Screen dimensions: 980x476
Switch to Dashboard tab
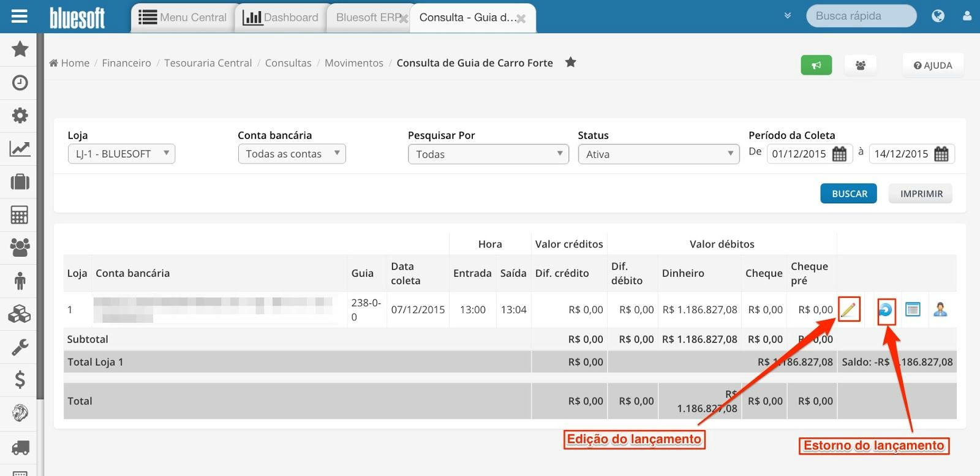pos(281,18)
